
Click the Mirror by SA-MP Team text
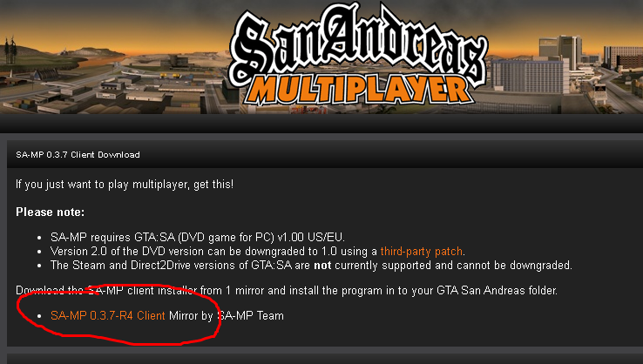coord(227,315)
